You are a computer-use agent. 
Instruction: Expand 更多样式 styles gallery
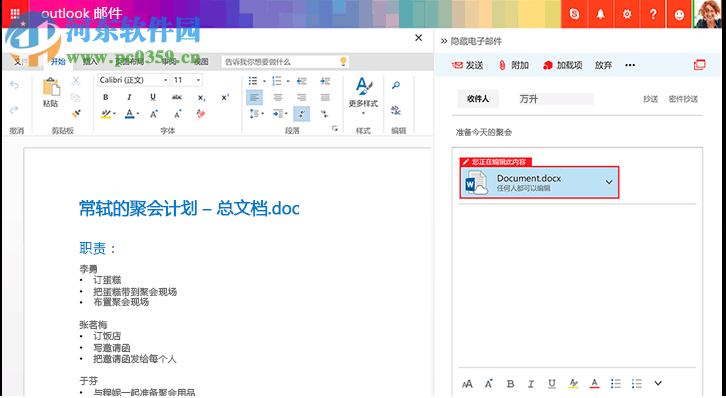click(x=363, y=96)
